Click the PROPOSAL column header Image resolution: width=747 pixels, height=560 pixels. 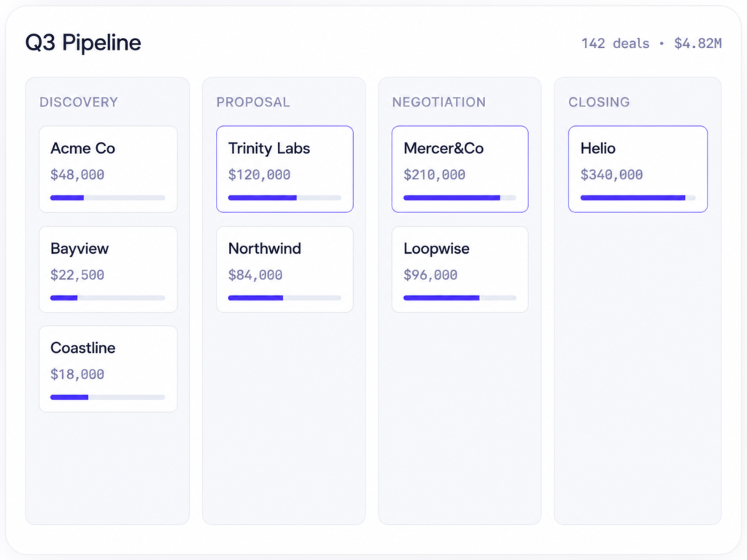[253, 102]
